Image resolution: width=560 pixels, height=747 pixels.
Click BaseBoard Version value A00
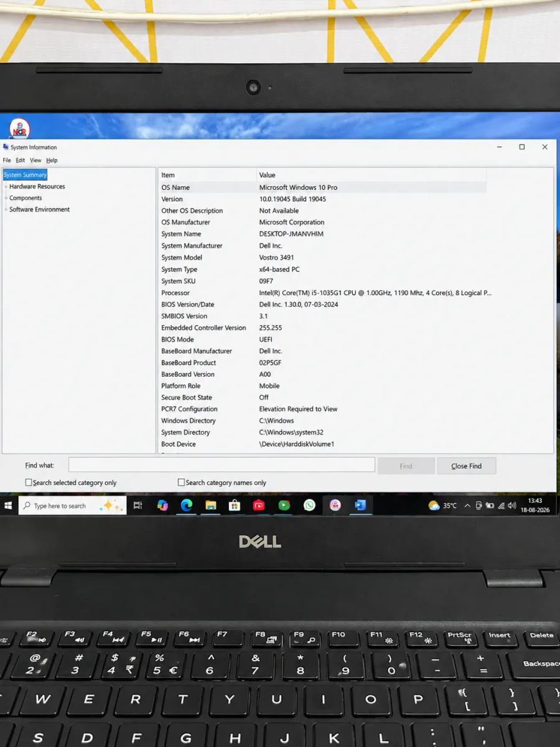click(x=265, y=374)
